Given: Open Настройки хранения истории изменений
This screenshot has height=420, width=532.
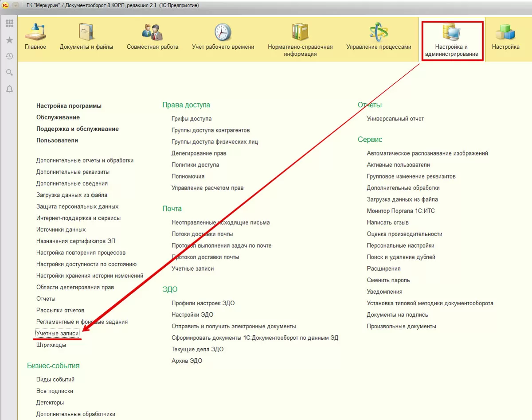Looking at the screenshot, I should pos(90,276).
